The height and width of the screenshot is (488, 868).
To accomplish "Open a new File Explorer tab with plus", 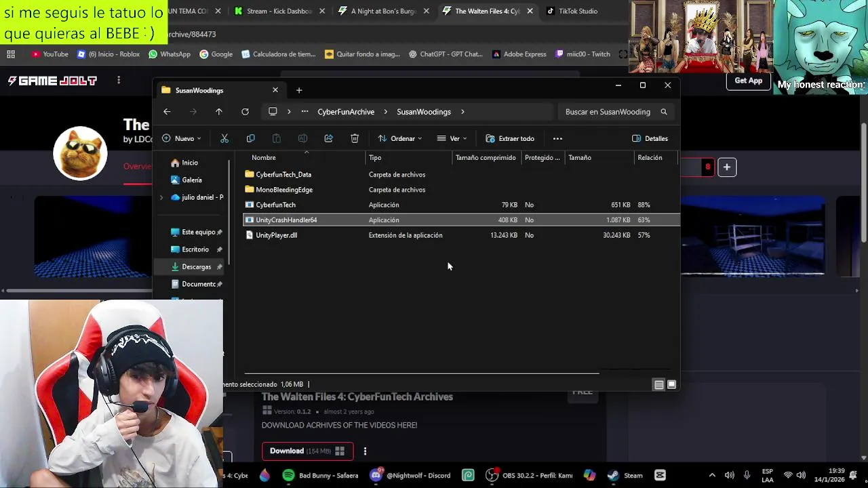I will click(299, 90).
